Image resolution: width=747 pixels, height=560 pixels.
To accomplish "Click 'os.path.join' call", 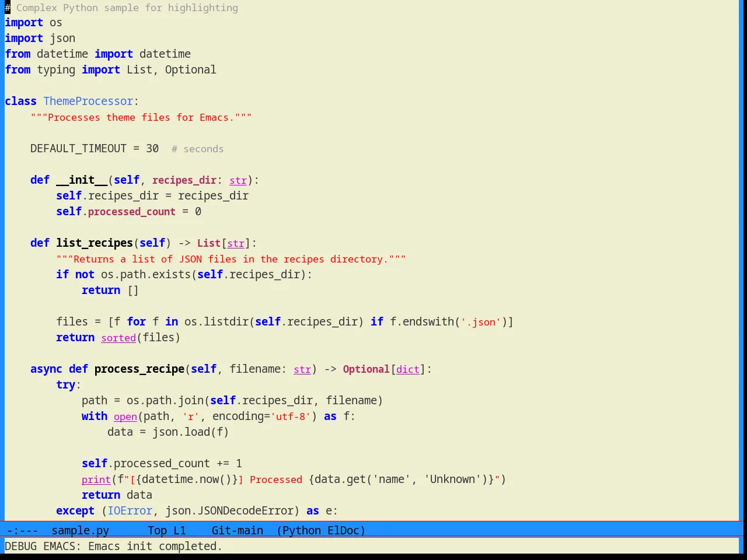I will click(x=165, y=400).
